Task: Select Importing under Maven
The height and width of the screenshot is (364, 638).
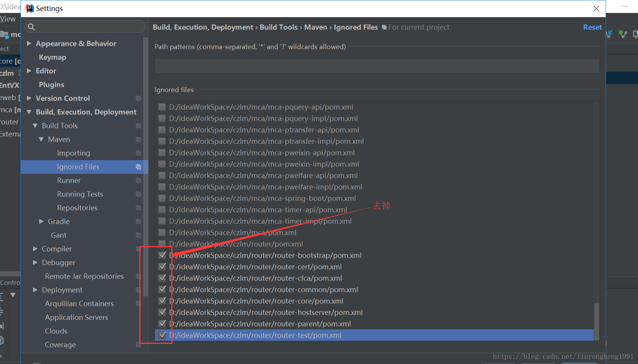Action: 73,153
